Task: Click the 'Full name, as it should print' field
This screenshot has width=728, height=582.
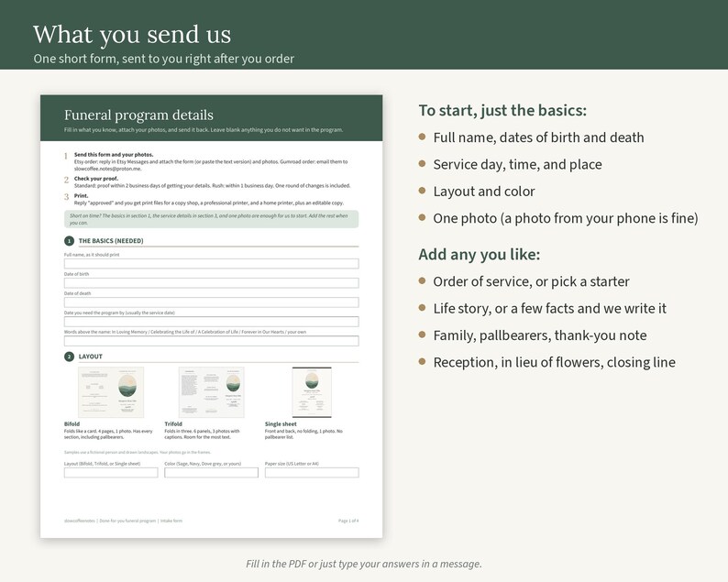Action: click(x=211, y=264)
